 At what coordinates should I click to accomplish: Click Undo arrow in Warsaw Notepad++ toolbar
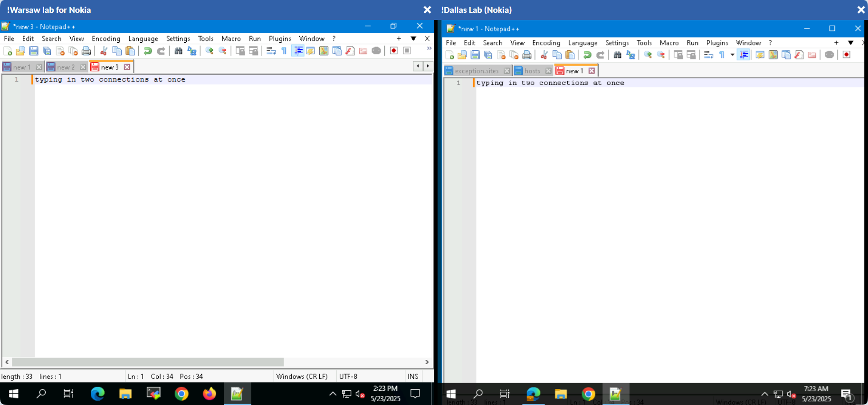(148, 51)
